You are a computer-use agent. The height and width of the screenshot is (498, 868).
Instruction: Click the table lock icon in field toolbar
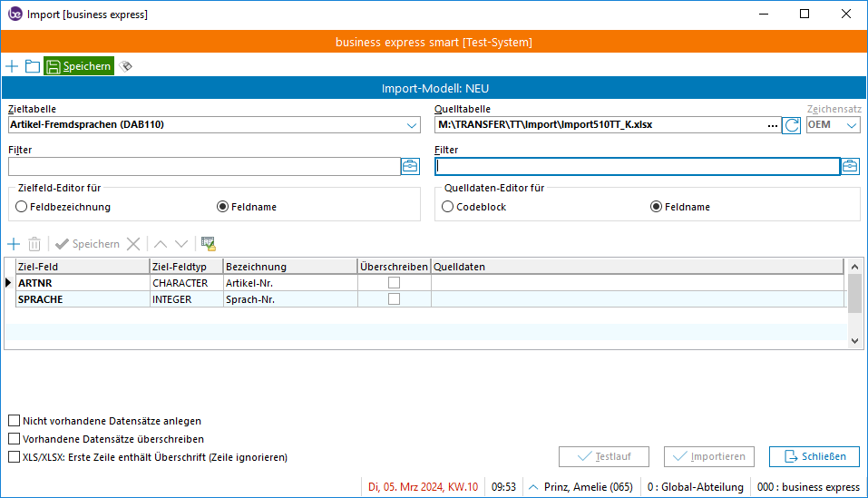click(x=209, y=244)
